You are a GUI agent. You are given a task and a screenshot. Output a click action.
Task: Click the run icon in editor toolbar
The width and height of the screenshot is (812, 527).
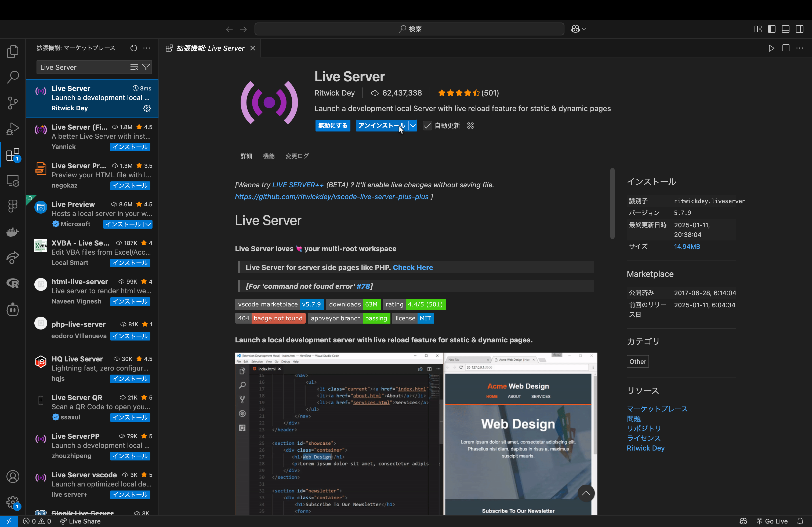pos(771,48)
